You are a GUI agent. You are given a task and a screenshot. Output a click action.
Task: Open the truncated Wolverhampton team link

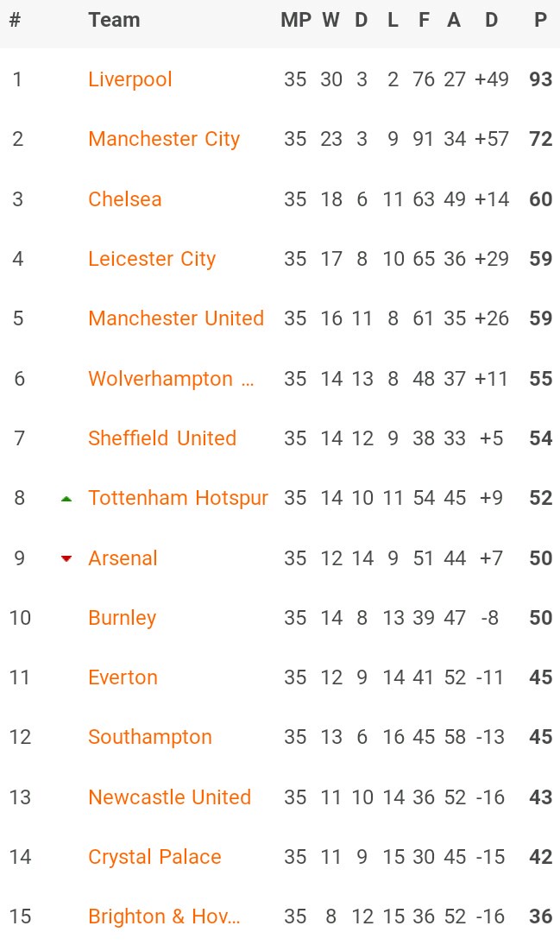tap(171, 379)
